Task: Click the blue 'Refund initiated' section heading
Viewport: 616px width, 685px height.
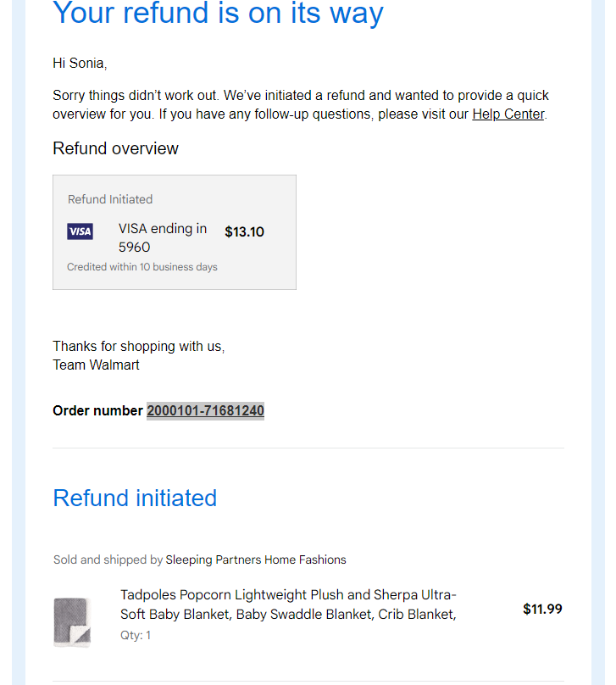Action: (x=135, y=498)
